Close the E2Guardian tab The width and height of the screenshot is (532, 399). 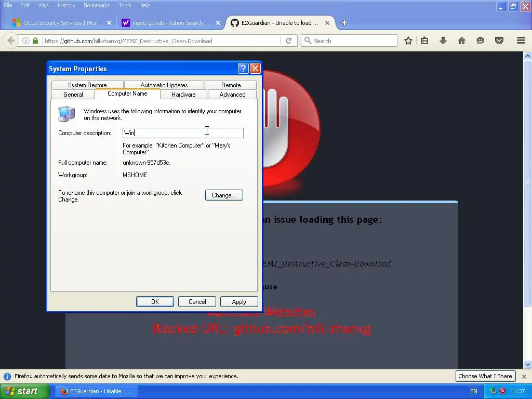click(x=327, y=23)
